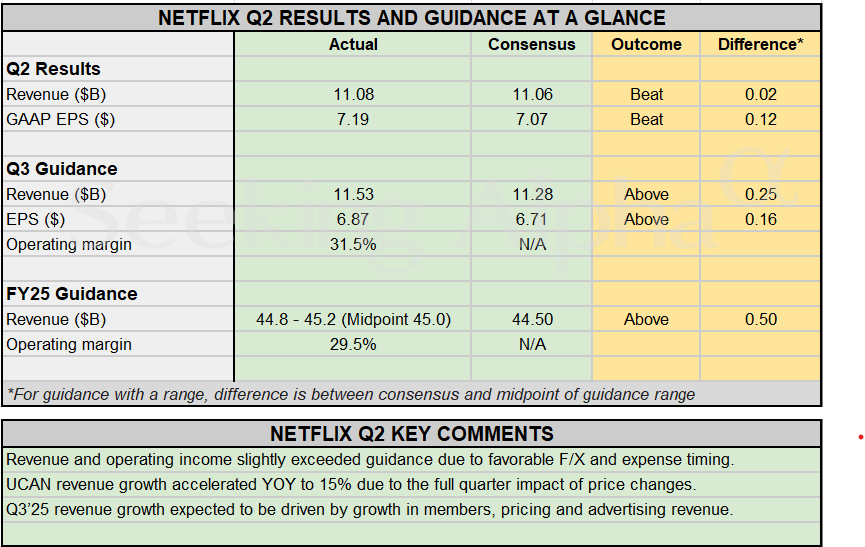
Task: Click the Netflix Q2 Key Comments header
Action: tap(411, 434)
